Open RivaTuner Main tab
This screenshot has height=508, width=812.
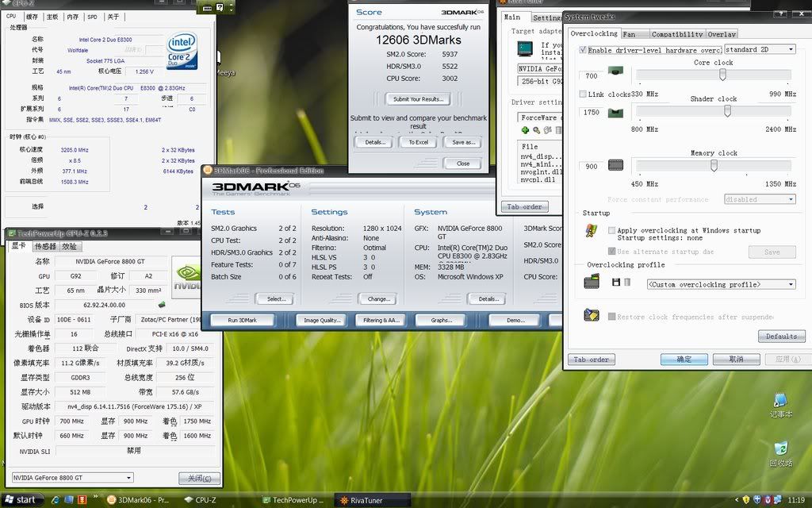pos(513,17)
